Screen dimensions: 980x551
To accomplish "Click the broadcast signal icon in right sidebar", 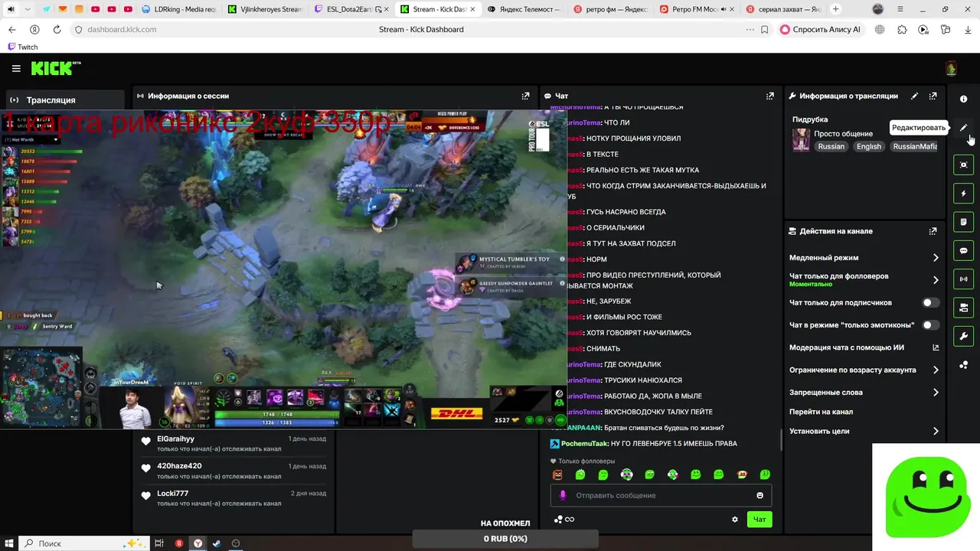I will (x=963, y=279).
